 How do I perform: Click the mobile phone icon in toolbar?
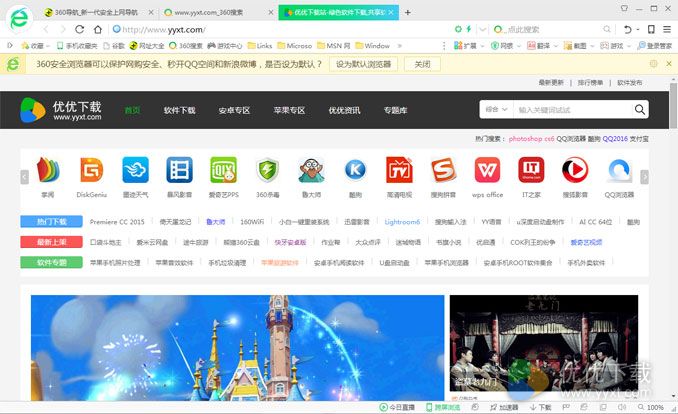click(651, 29)
